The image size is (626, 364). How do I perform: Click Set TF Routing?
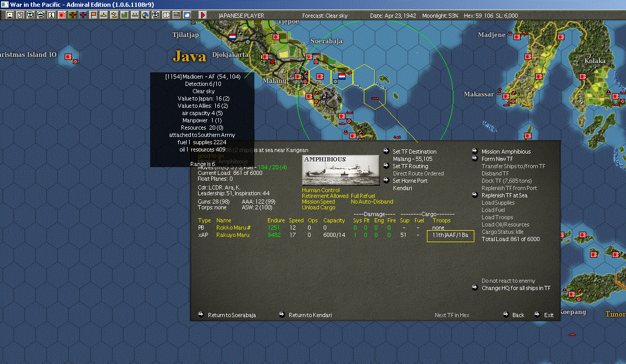click(410, 166)
